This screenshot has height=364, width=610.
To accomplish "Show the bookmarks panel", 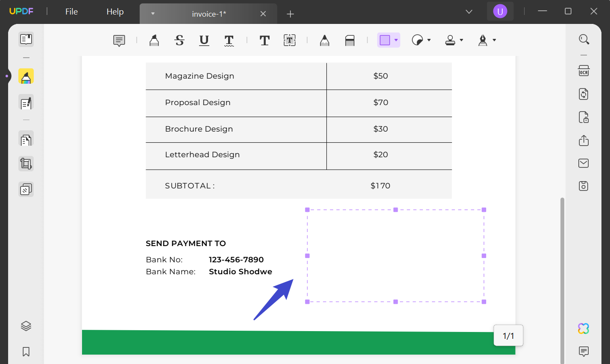I will (26, 352).
